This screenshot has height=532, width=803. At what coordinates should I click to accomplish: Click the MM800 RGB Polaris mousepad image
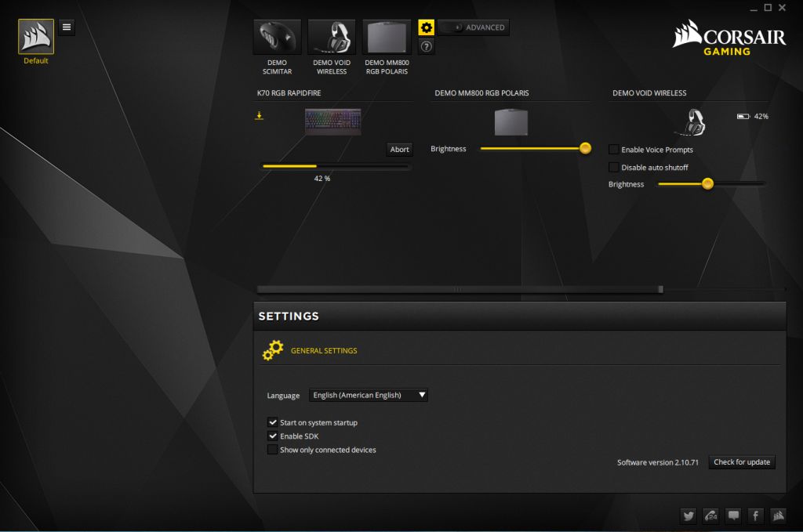coord(511,121)
